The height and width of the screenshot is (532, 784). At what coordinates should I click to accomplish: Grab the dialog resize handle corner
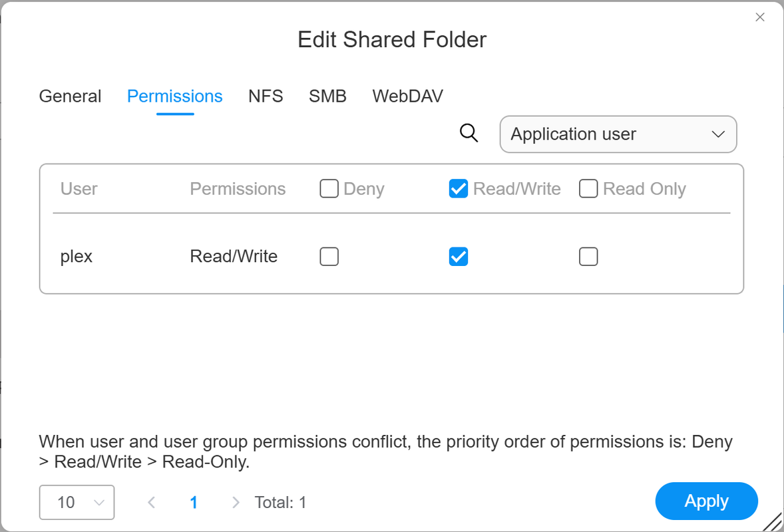click(773, 522)
